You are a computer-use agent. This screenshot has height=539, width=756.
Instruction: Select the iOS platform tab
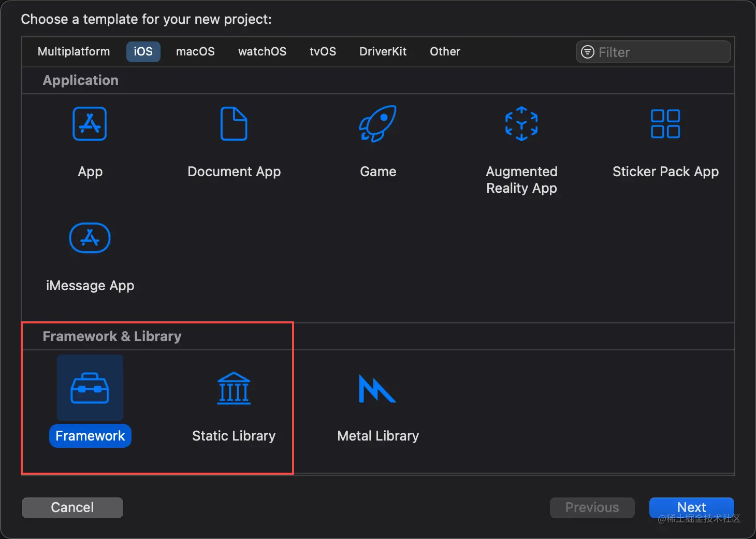143,51
